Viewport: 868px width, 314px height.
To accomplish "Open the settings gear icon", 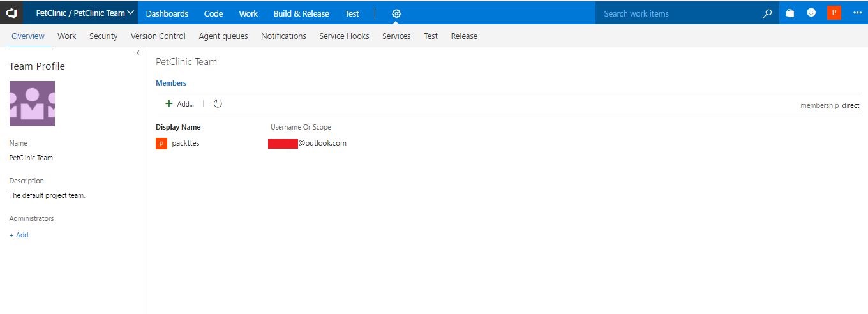I will coord(396,13).
